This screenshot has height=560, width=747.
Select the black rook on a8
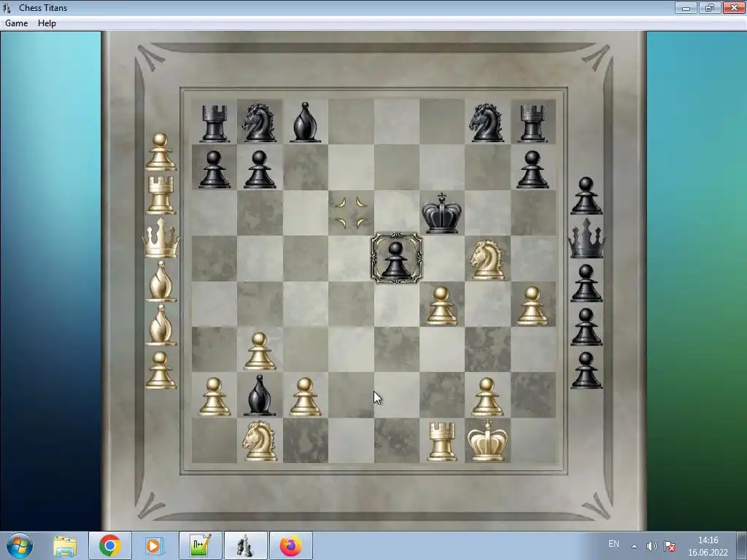(214, 122)
